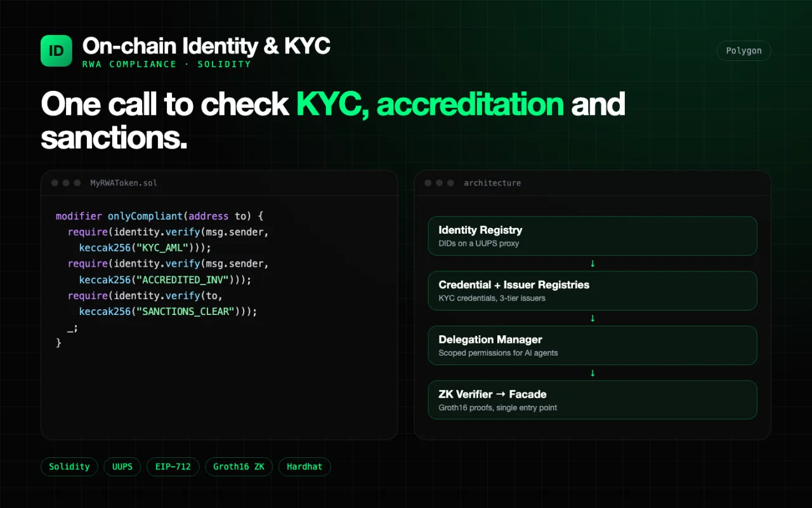The width and height of the screenshot is (812, 508).
Task: Open the Delegation Manager card
Action: (x=593, y=345)
